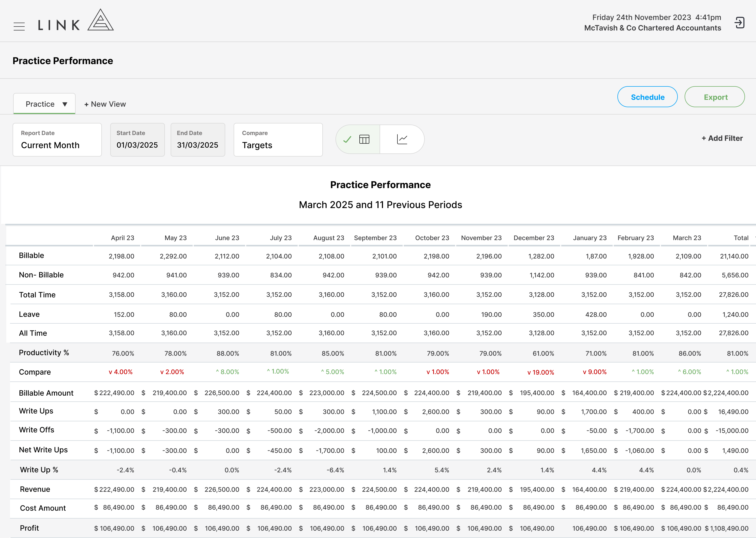Screen dimensions: 756x538
Task: Click the Export button
Action: 715,97
